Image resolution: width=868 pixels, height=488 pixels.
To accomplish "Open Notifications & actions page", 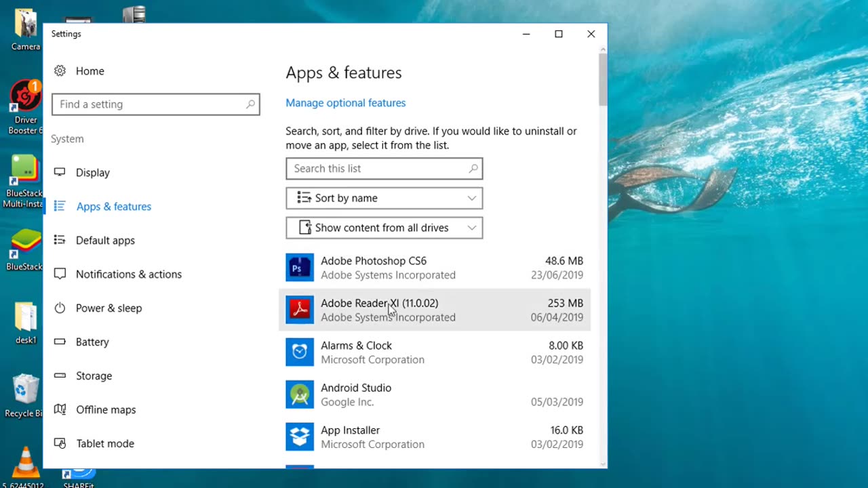I will 129,274.
